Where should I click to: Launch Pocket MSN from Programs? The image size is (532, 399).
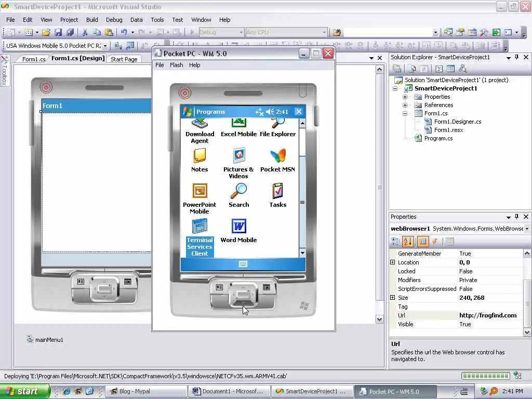tap(277, 161)
